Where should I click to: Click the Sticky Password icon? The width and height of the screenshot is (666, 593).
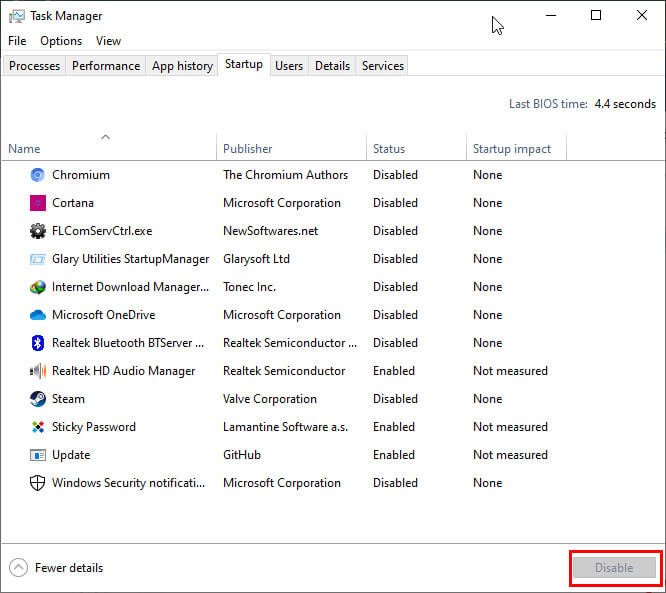[37, 427]
